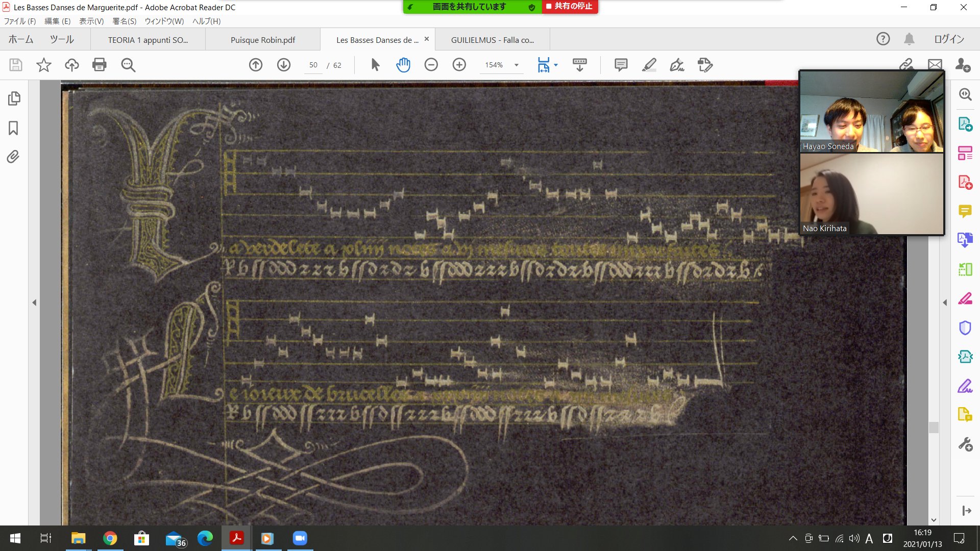The width and height of the screenshot is (980, 551).
Task: Click the Selection arrow tool
Action: 375,65
